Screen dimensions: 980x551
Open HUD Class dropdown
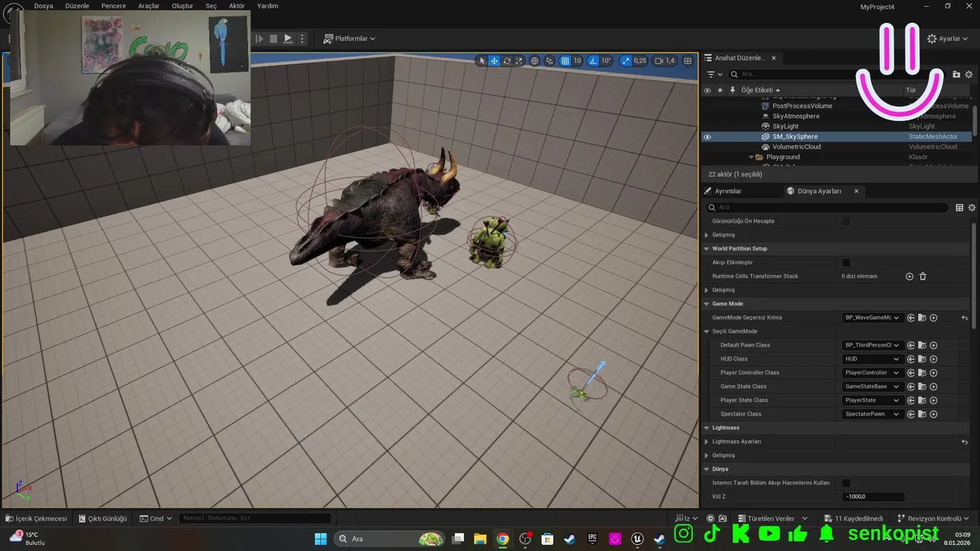[872, 359]
